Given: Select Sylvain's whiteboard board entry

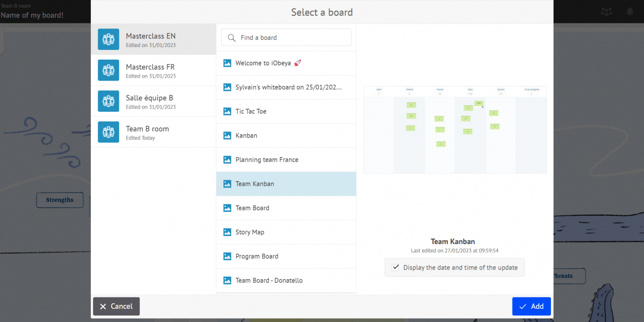Looking at the screenshot, I should coord(285,87).
